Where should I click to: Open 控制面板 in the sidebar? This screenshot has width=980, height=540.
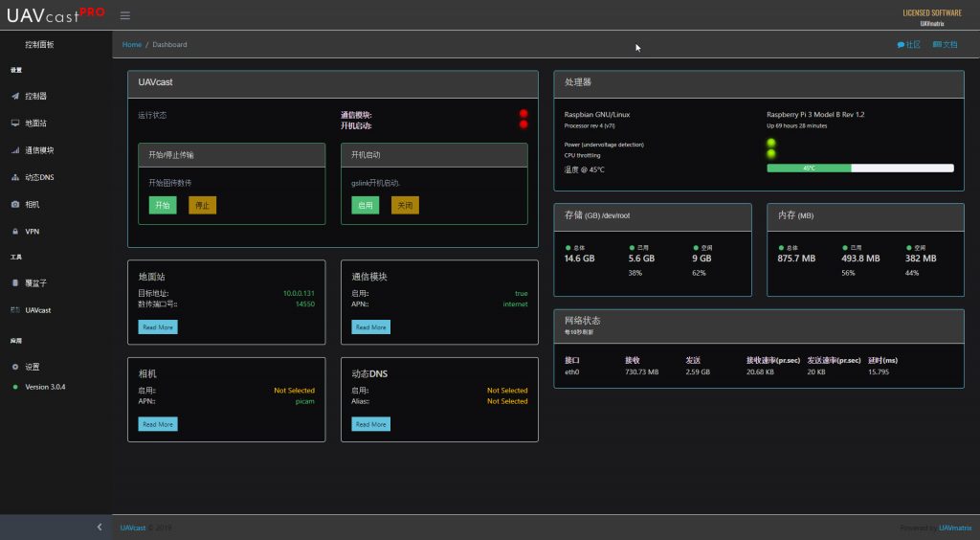[x=39, y=45]
